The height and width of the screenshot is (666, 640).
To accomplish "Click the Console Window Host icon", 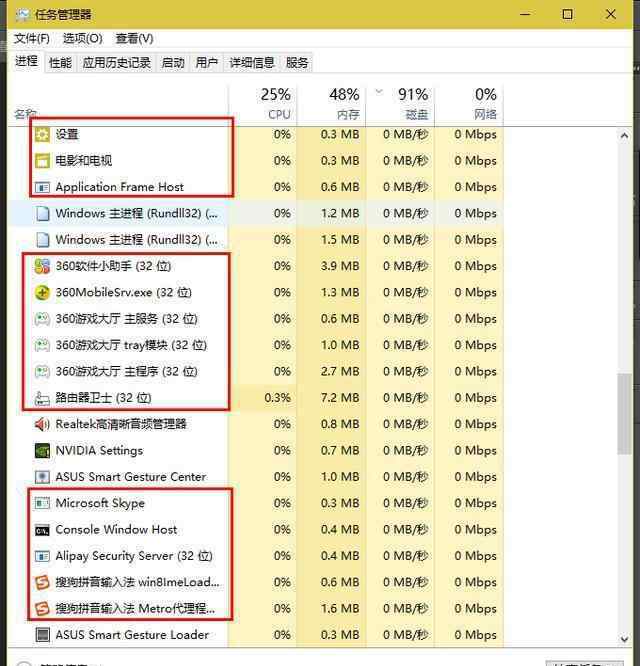I will coord(42,530).
